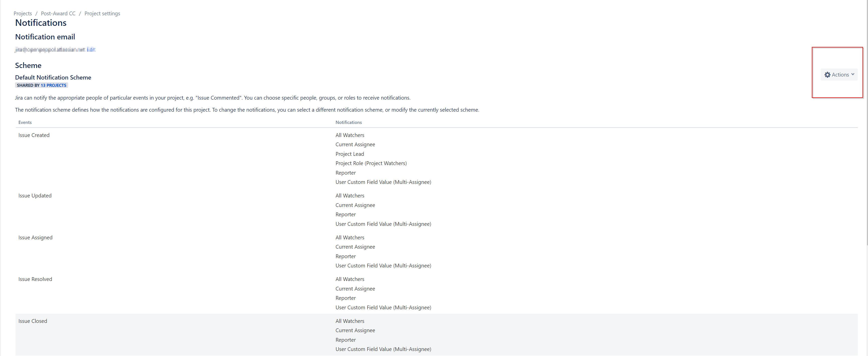The image size is (868, 356).
Task: Click Project Role (Project Watchers) entry
Action: 371,163
